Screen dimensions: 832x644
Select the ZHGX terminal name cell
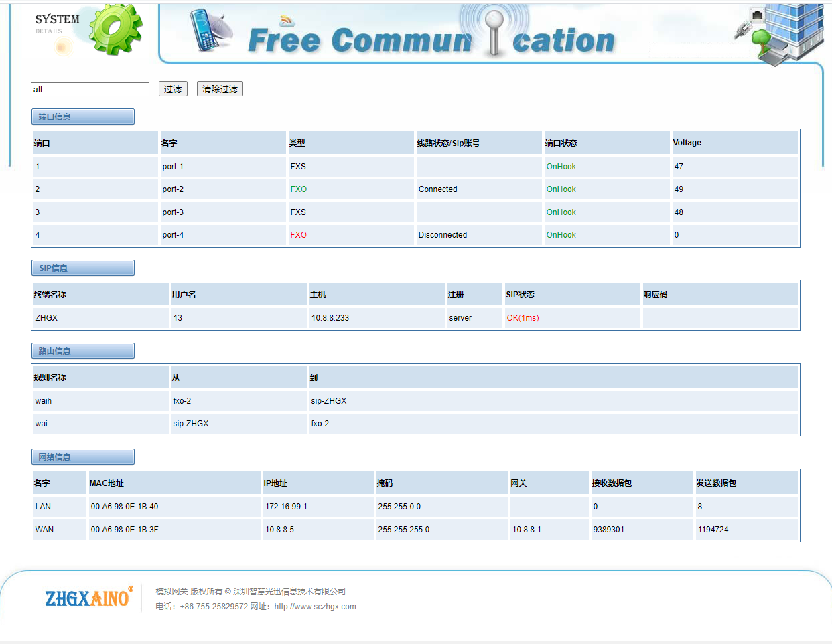[x=46, y=318]
